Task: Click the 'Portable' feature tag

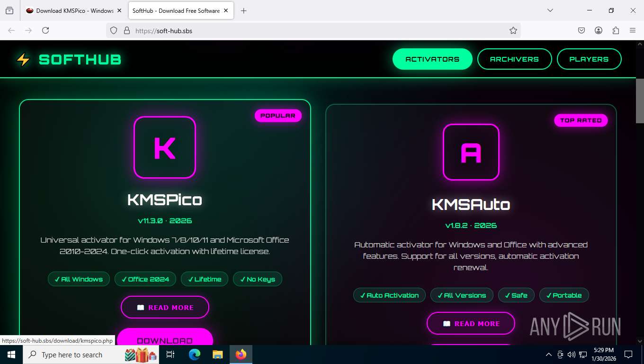Action: (564, 295)
